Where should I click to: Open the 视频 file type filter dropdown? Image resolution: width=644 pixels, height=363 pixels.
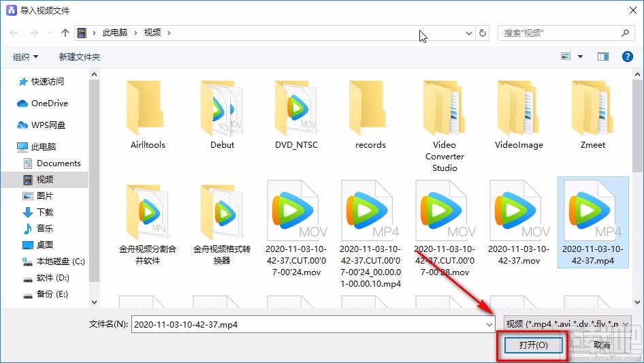click(x=568, y=324)
